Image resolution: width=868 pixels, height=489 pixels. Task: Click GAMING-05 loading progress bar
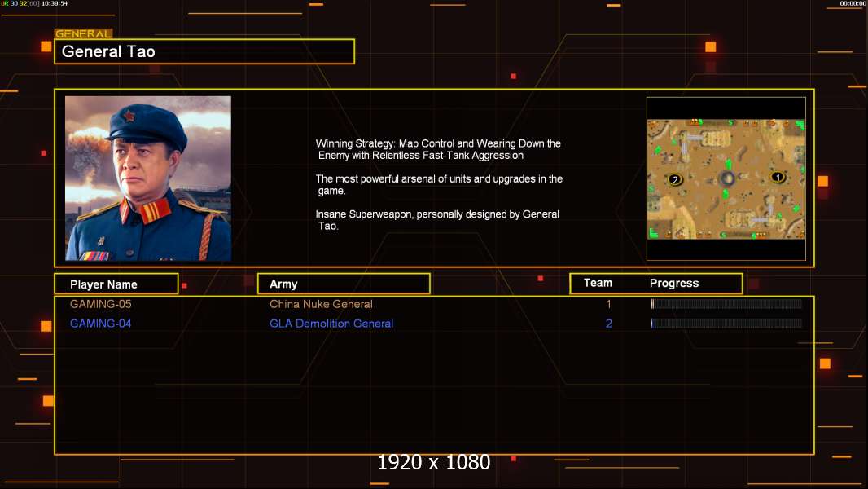click(x=726, y=303)
